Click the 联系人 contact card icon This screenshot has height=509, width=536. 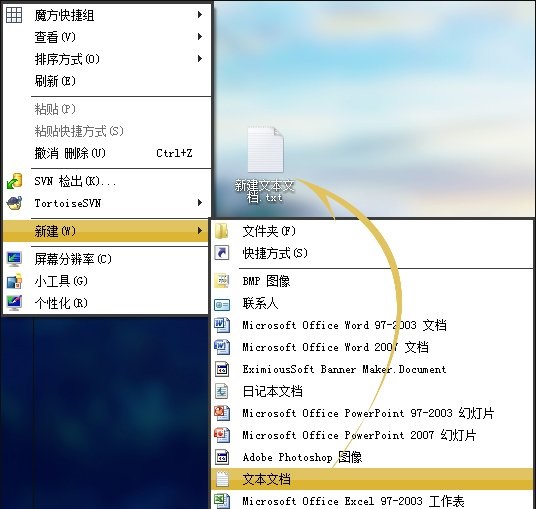(x=222, y=304)
